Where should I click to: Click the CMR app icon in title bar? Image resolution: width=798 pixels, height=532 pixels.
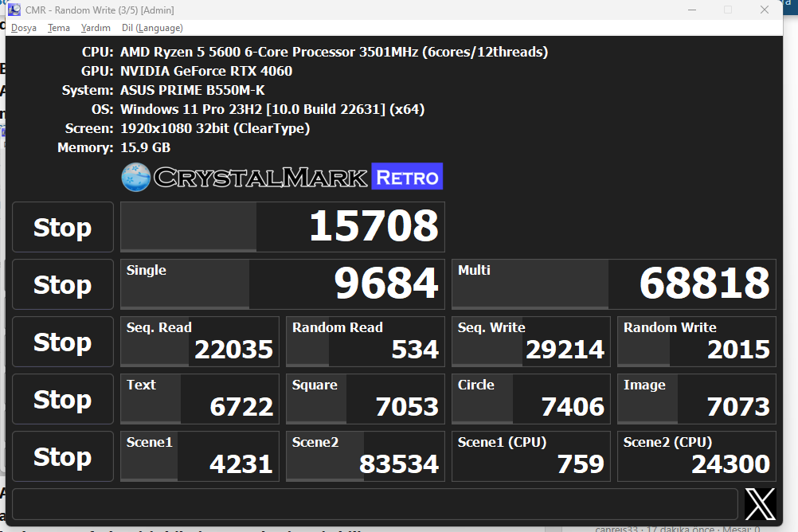[14, 10]
